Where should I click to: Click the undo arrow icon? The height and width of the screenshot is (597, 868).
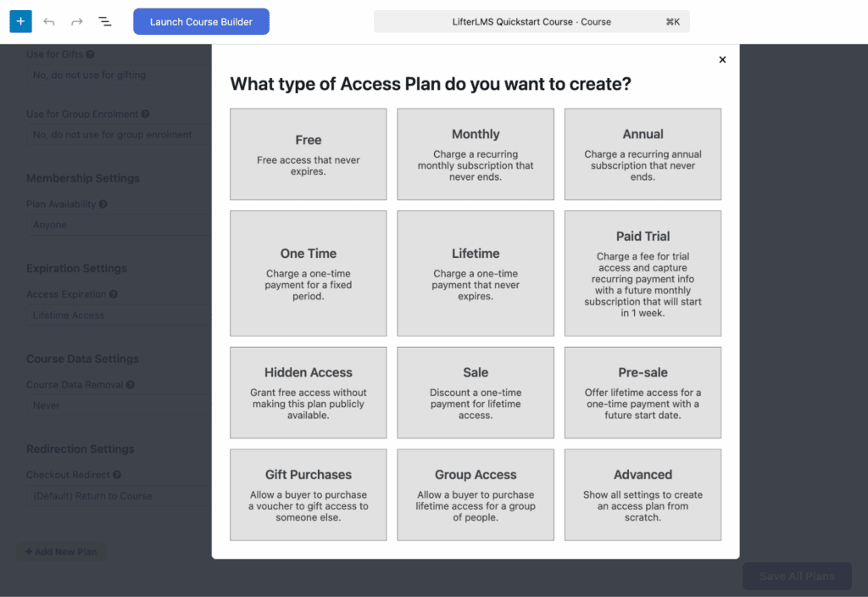[49, 21]
